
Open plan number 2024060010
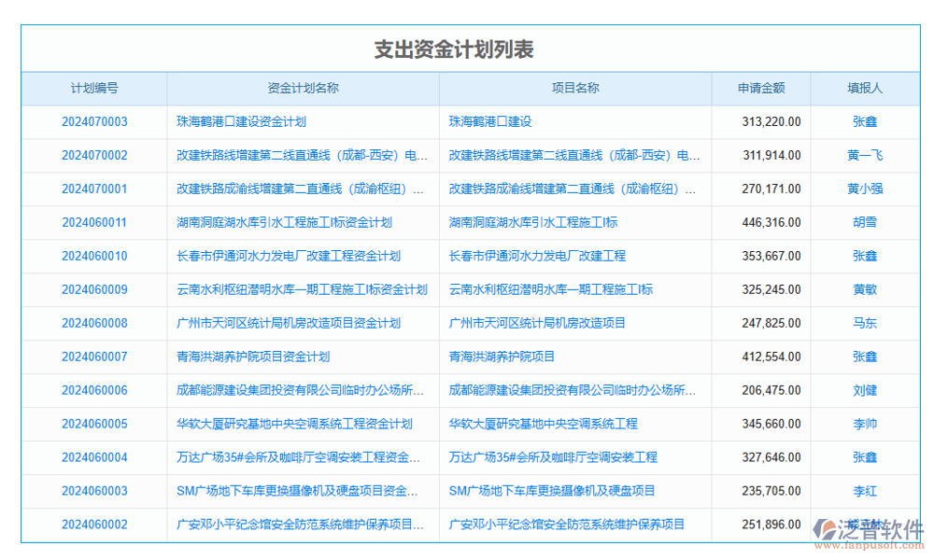point(93,256)
